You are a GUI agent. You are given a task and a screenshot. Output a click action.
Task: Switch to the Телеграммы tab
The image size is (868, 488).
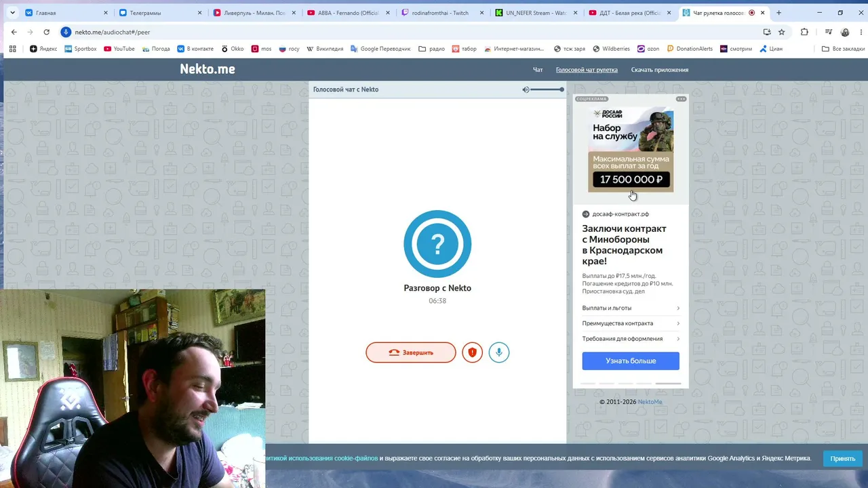pyautogui.click(x=160, y=13)
